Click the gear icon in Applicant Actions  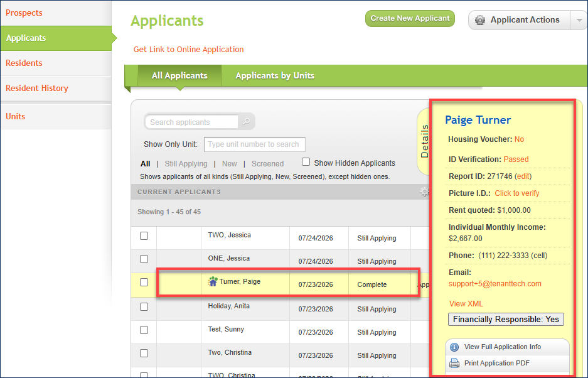click(480, 20)
